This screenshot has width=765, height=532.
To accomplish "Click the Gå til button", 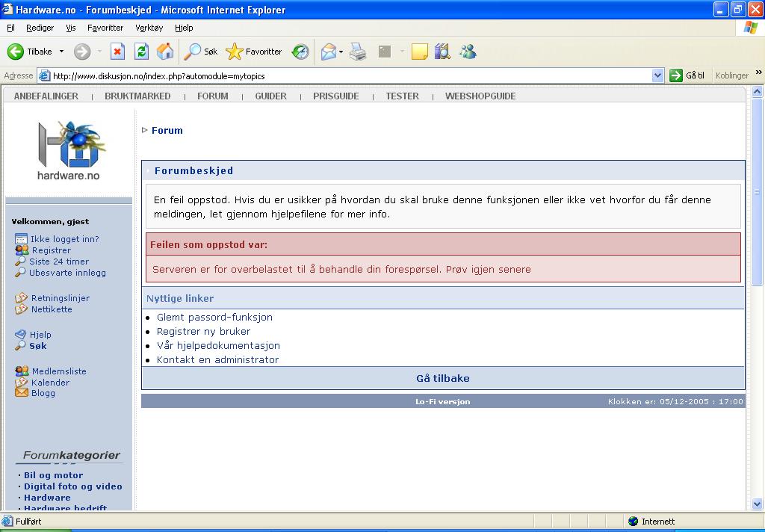I will [687, 75].
